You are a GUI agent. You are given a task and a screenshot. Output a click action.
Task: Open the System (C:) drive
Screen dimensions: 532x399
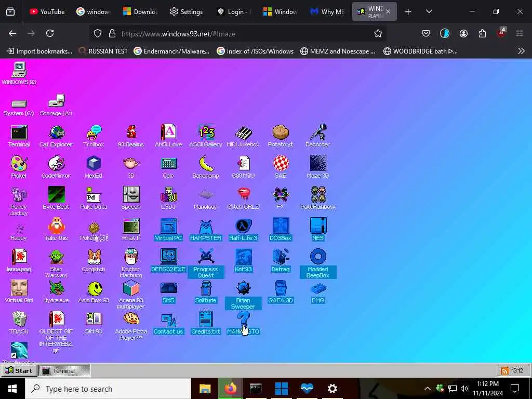pyautogui.click(x=19, y=107)
